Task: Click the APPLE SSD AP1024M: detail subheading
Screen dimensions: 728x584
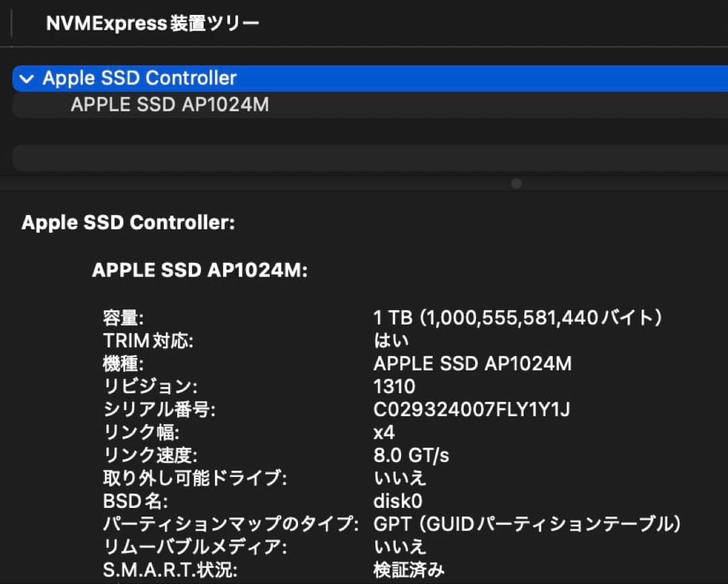Action: tap(200, 270)
